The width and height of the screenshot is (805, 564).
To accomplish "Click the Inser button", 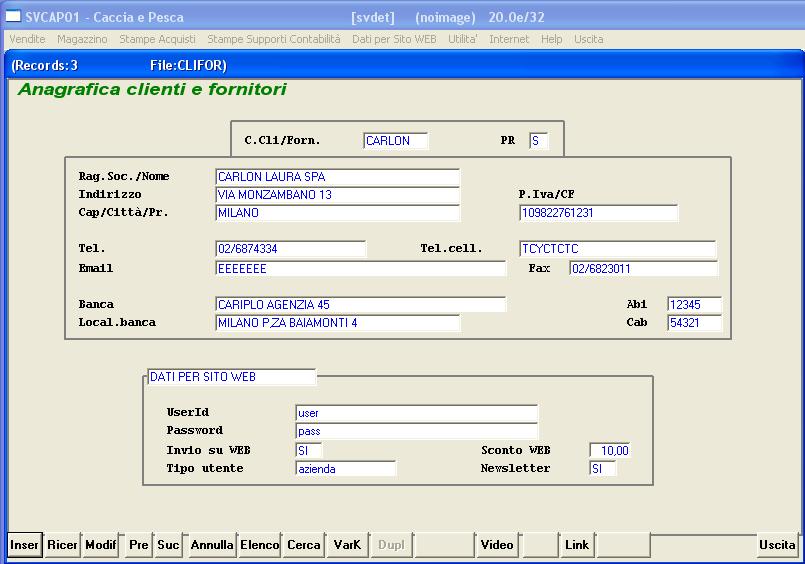I will [24, 545].
